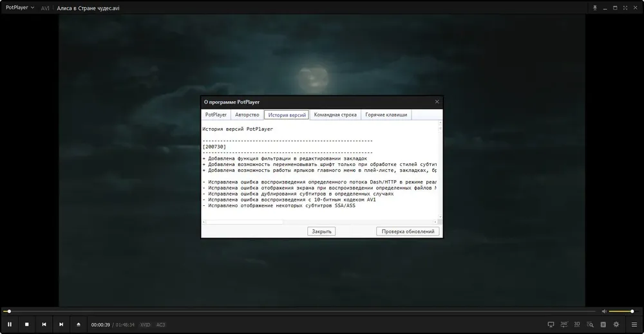
Task: Open the PotPlayer main menu dropdown
Action: pos(20,8)
